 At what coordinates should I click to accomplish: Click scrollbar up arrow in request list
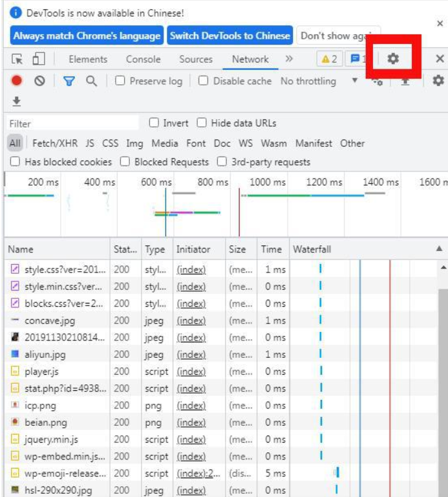pos(443,267)
